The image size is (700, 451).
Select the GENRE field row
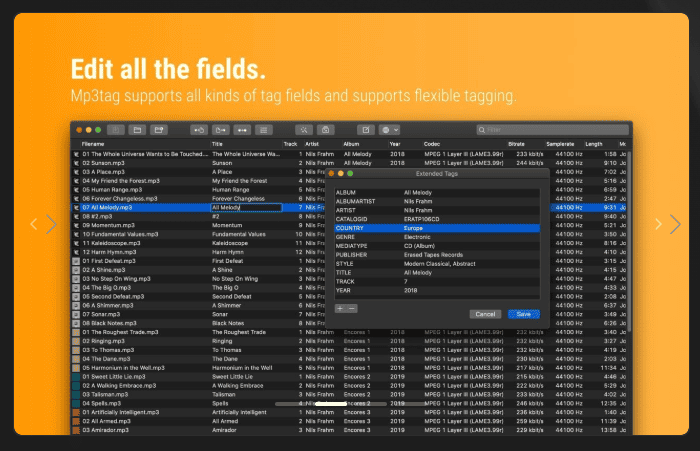(437, 237)
